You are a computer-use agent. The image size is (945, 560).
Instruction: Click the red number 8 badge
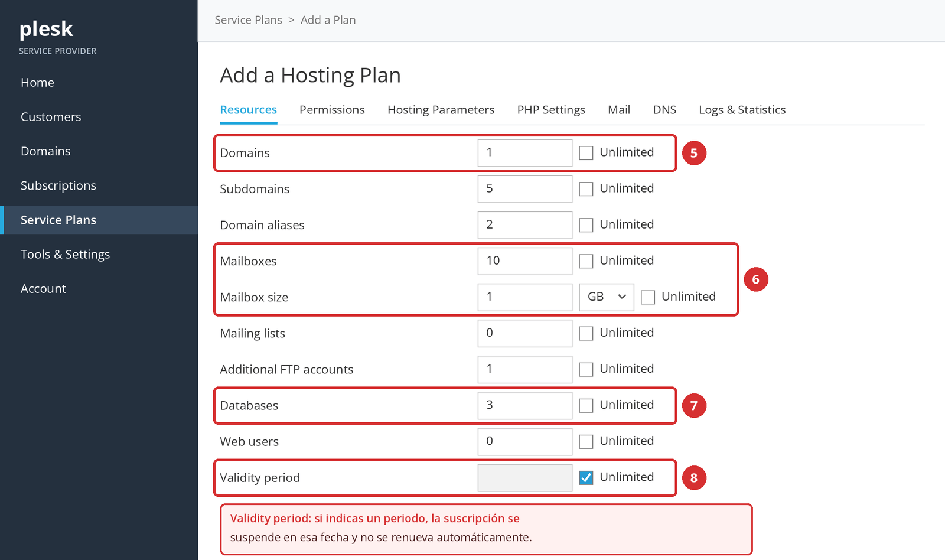pyautogui.click(x=694, y=478)
